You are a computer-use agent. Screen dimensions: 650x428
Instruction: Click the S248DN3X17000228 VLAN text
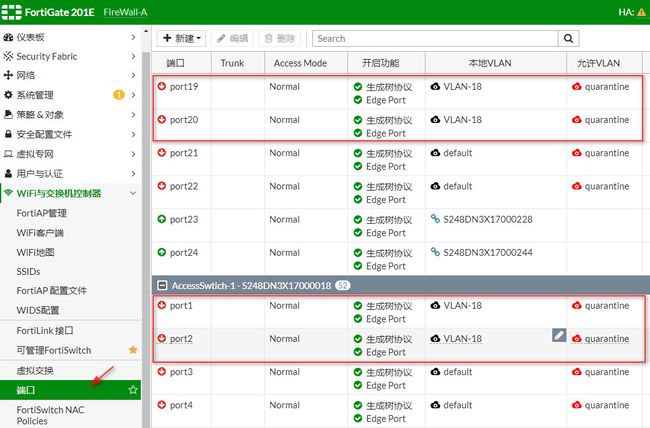(488, 219)
